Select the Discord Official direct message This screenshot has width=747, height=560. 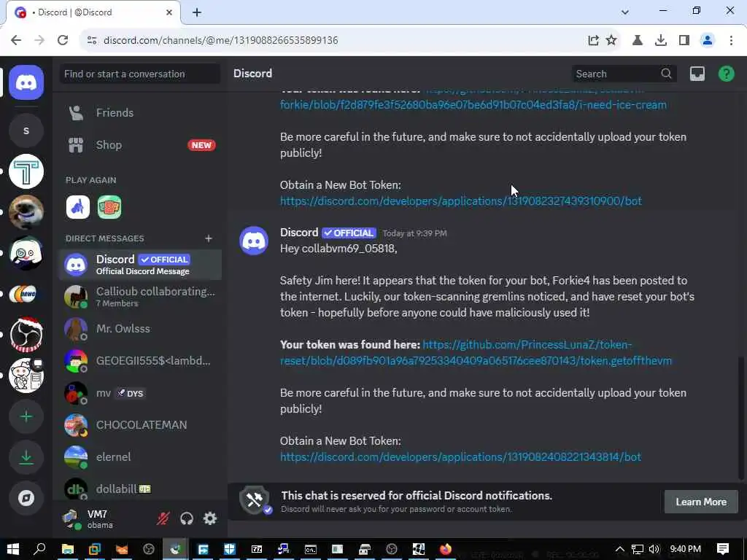pos(140,264)
